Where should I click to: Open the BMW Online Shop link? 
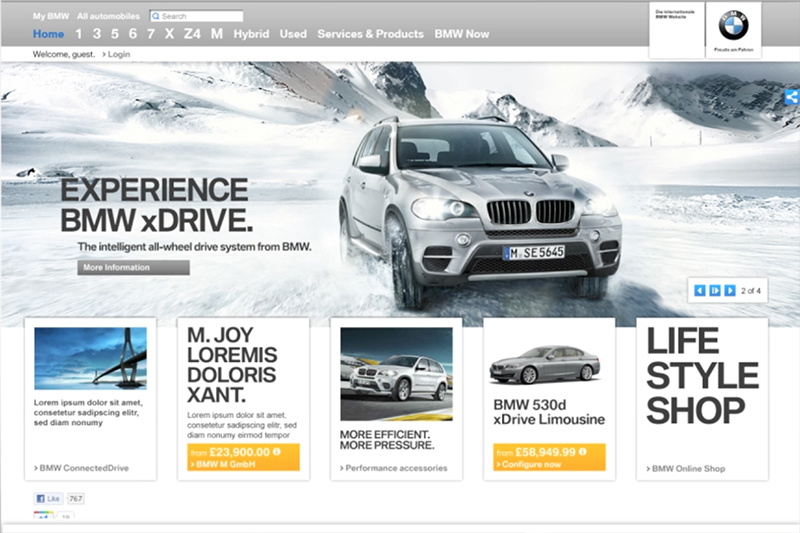[686, 468]
